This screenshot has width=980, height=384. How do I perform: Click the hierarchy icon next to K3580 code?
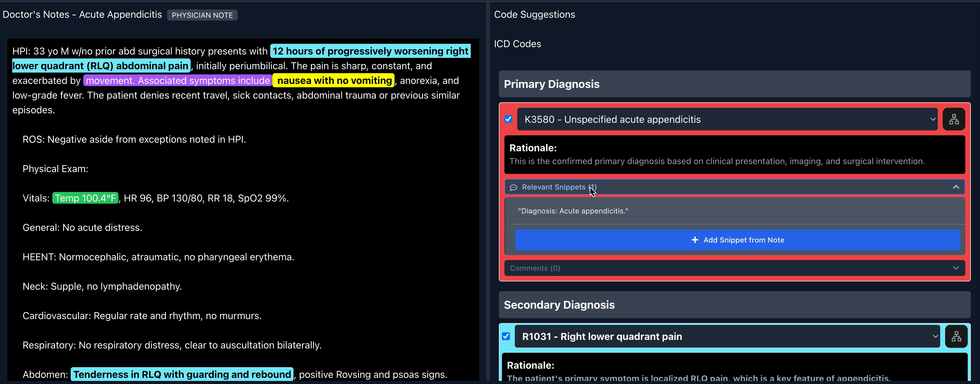tap(954, 119)
